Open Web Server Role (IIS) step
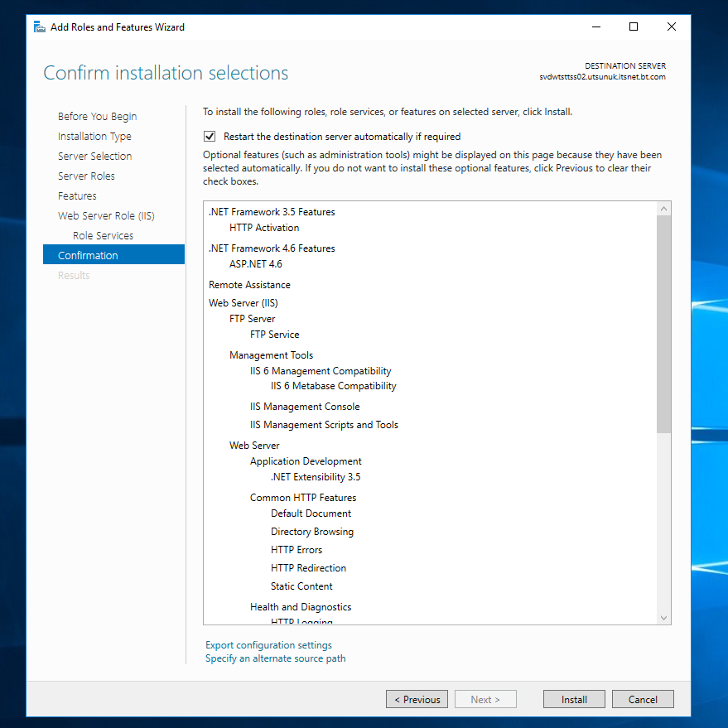 pos(106,216)
